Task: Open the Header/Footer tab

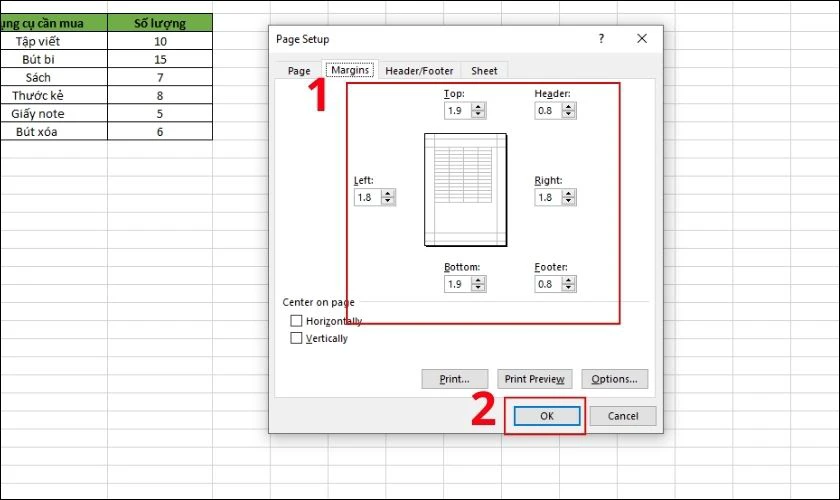Action: click(x=419, y=71)
